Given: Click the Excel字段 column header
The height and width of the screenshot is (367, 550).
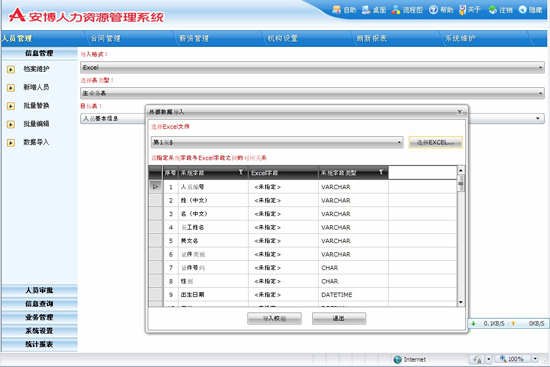Looking at the screenshot, I should pyautogui.click(x=283, y=173).
